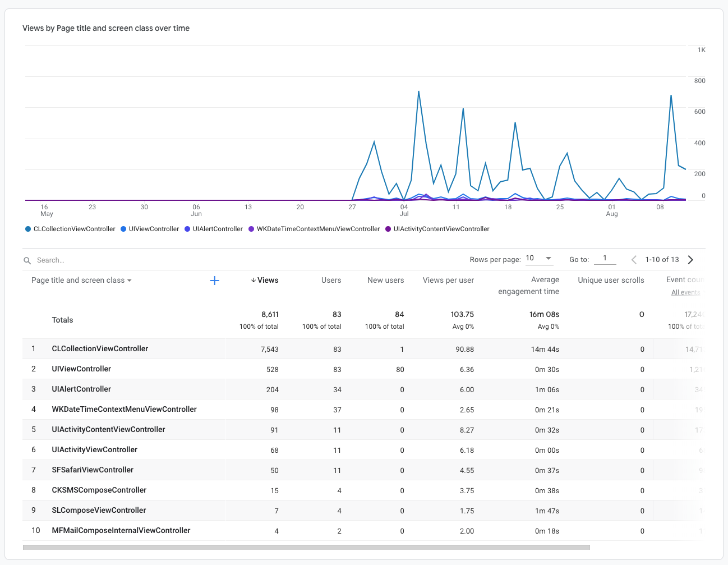Sort table by New users column
Screen dimensions: 728x565
click(x=385, y=280)
